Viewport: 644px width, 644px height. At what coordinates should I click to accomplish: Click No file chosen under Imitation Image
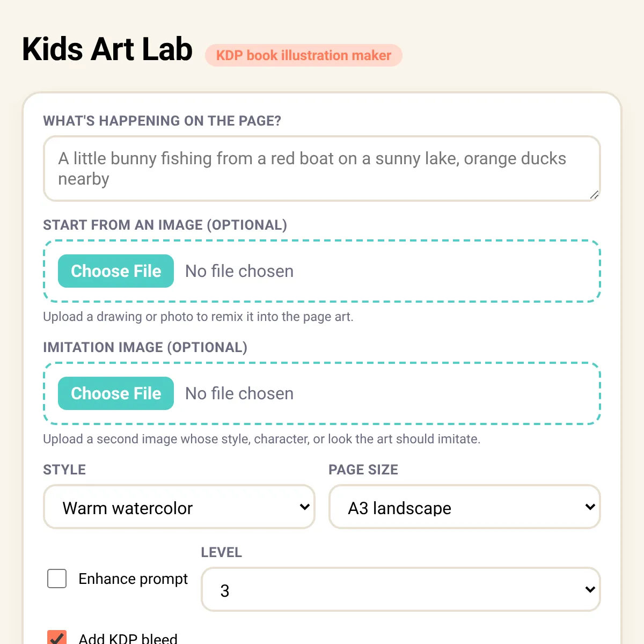coord(239,393)
